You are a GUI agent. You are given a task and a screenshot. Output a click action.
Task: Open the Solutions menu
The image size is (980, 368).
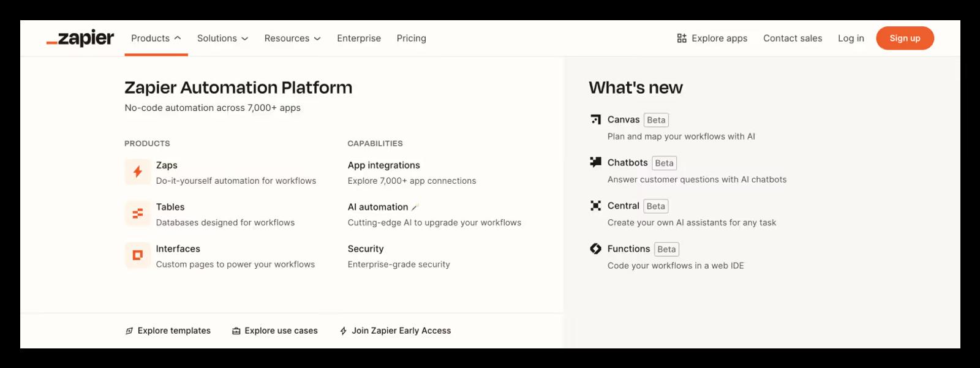[x=223, y=38]
